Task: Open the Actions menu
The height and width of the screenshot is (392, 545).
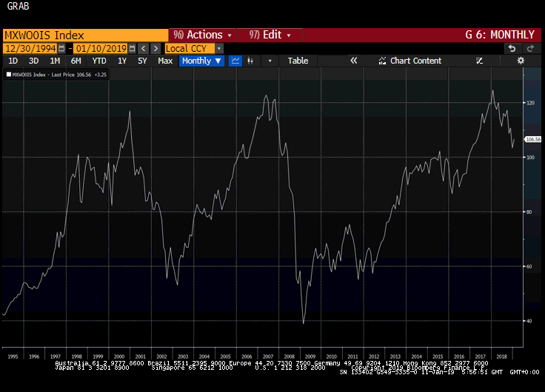Action: (x=202, y=35)
